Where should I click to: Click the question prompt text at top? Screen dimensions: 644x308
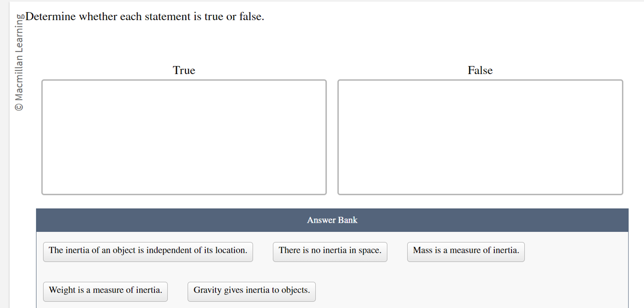pos(144,17)
